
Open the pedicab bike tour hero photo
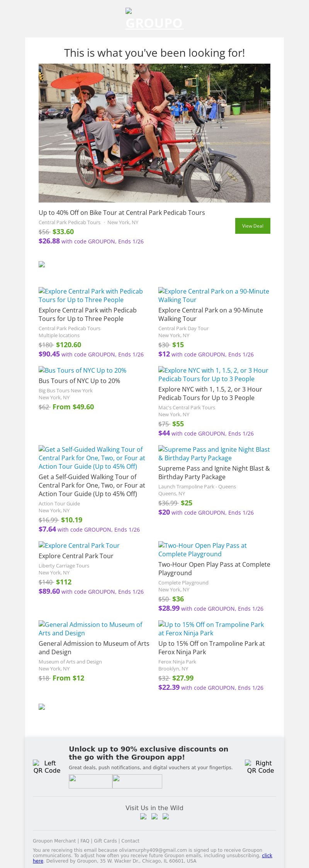point(154,133)
